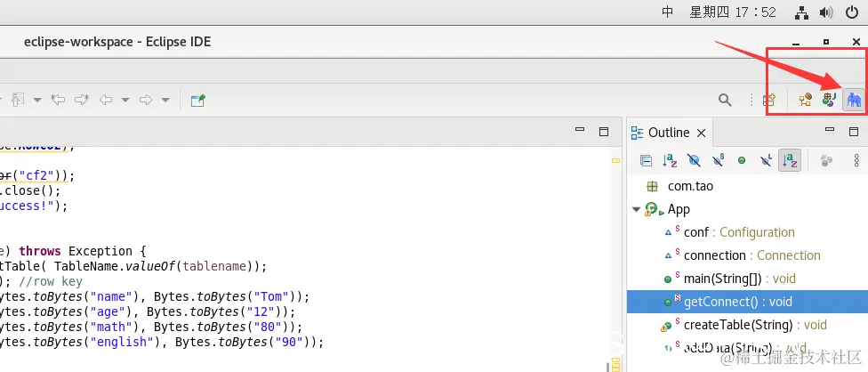Click the yellow warning marker in overview ruler

(x=615, y=160)
